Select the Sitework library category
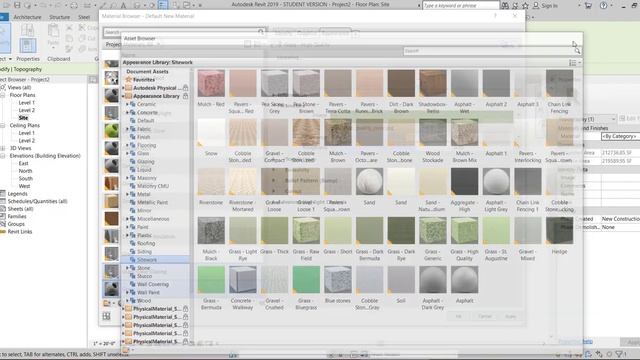The height and width of the screenshot is (360, 640). (x=147, y=260)
